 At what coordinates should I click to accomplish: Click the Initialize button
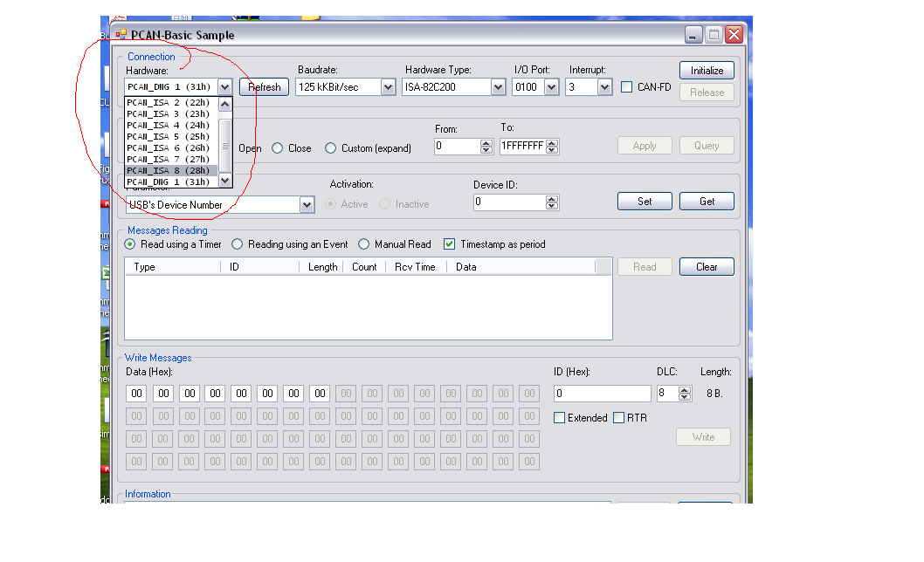click(x=707, y=71)
